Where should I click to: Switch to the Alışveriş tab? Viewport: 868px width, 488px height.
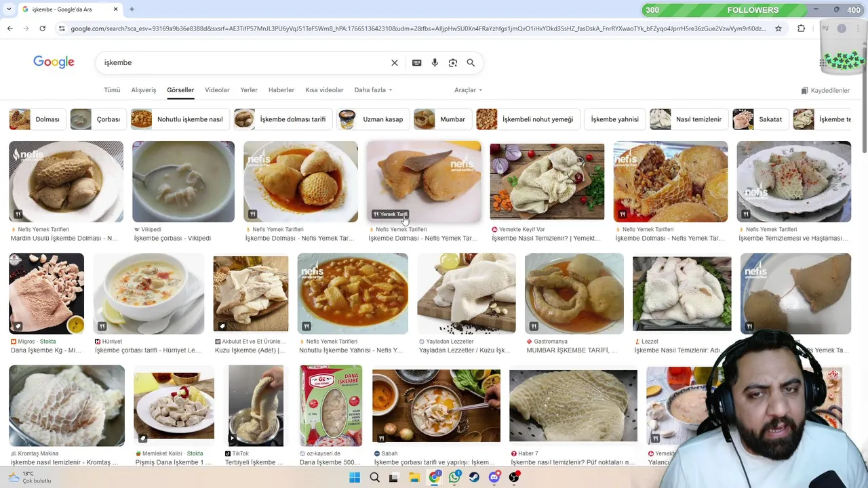pos(143,90)
